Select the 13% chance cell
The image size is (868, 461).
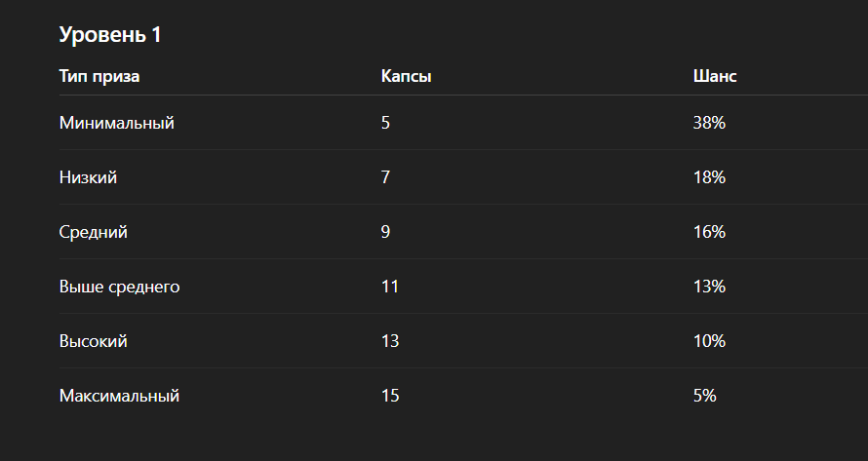[709, 287]
